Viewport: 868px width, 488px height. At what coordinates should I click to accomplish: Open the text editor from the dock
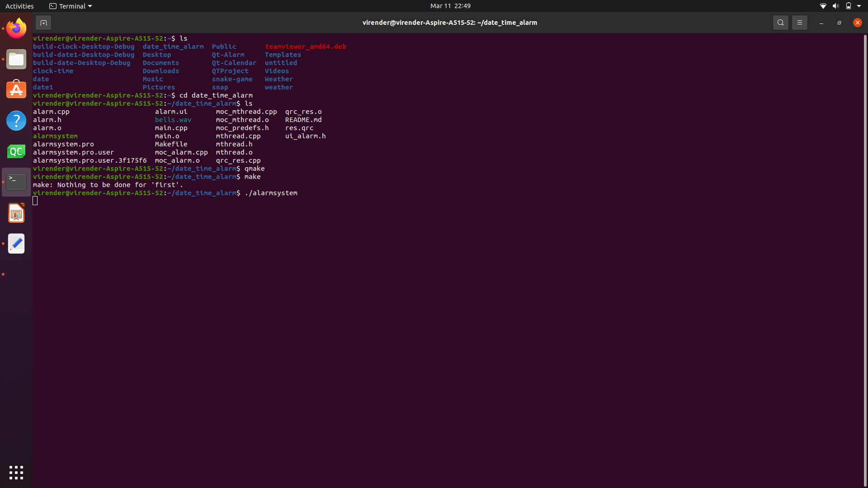(16, 244)
